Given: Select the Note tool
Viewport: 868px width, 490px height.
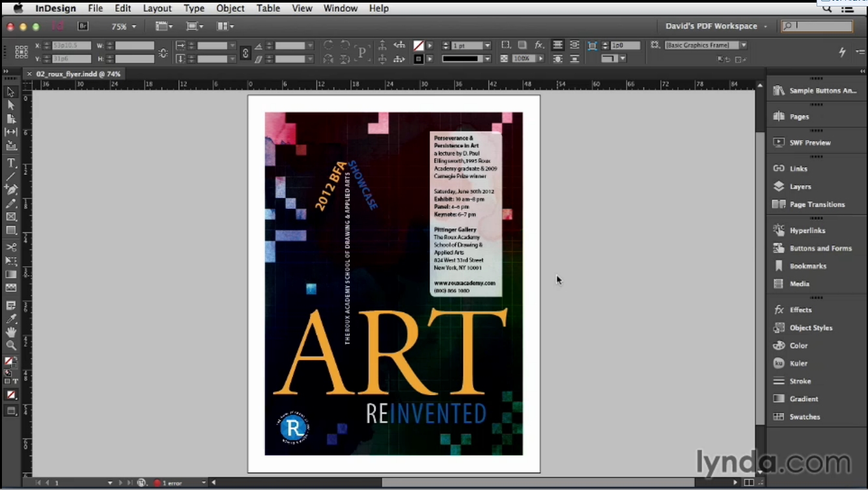Looking at the screenshot, I should (x=11, y=305).
